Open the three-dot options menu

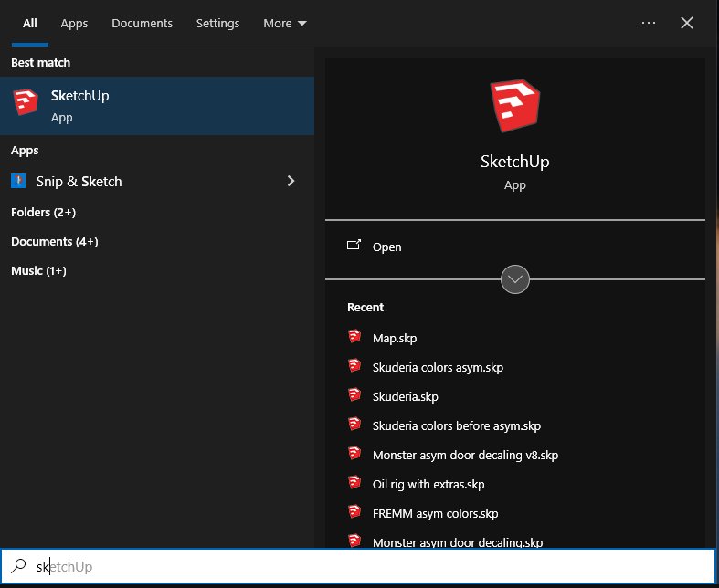[x=649, y=23]
